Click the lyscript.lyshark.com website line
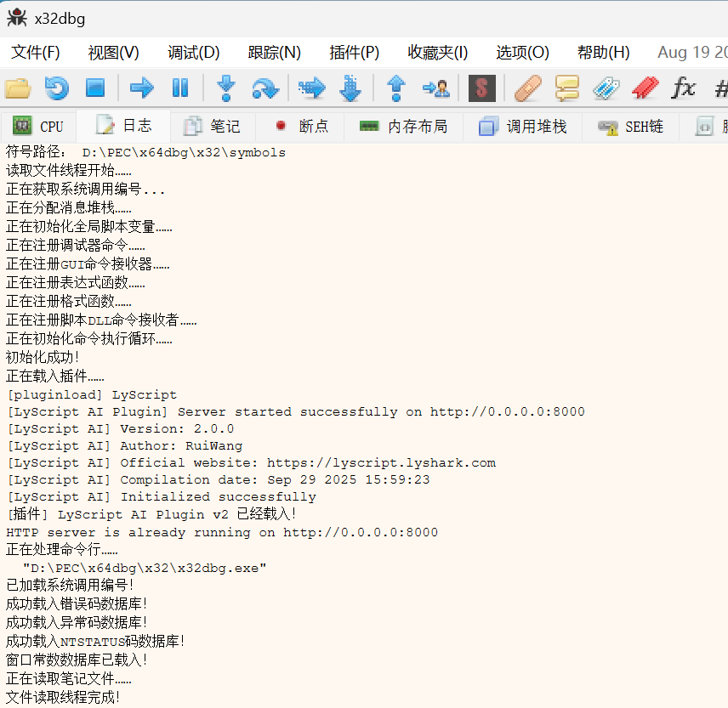 point(251,463)
